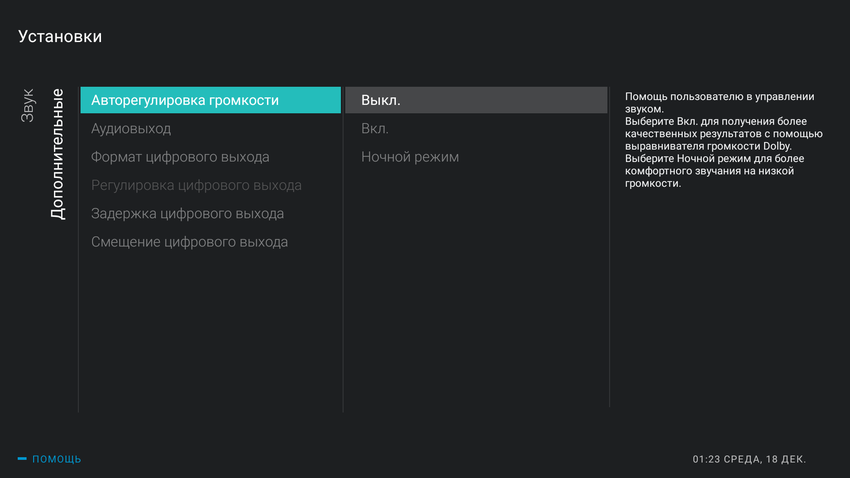Expand Смещение цифрового выхода setting
Screen dimensions: 850x478
pos(189,242)
